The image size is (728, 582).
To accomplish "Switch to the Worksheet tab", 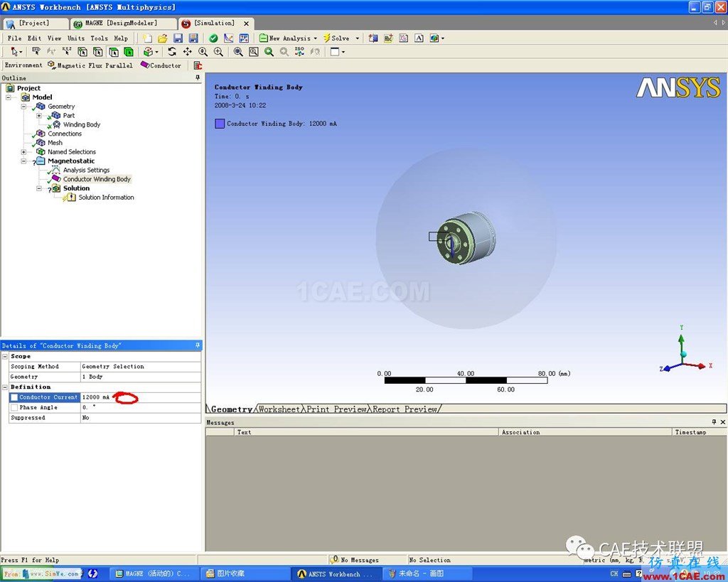I will click(279, 409).
